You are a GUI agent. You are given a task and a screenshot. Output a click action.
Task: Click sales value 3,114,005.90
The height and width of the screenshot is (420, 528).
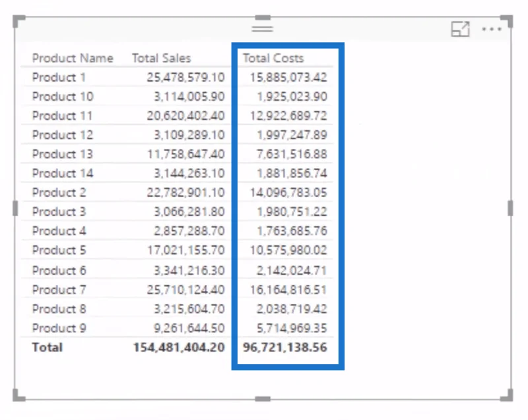click(x=189, y=96)
